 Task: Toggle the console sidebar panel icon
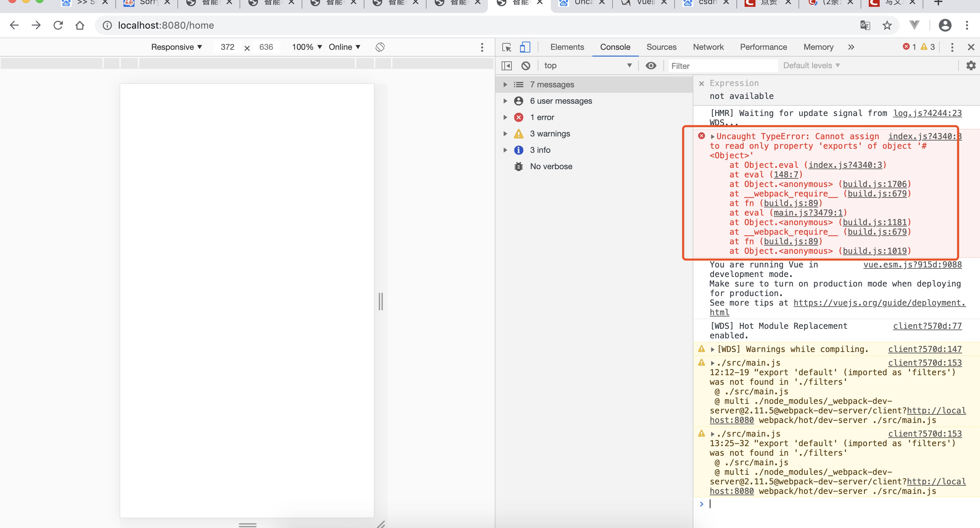[x=507, y=66]
